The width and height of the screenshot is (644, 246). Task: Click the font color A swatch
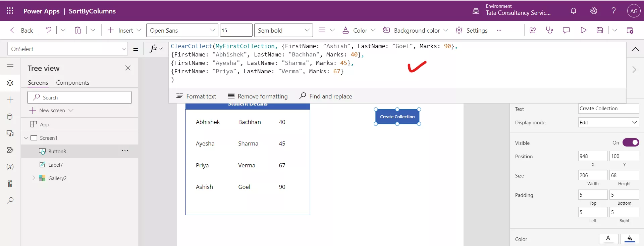click(x=608, y=239)
